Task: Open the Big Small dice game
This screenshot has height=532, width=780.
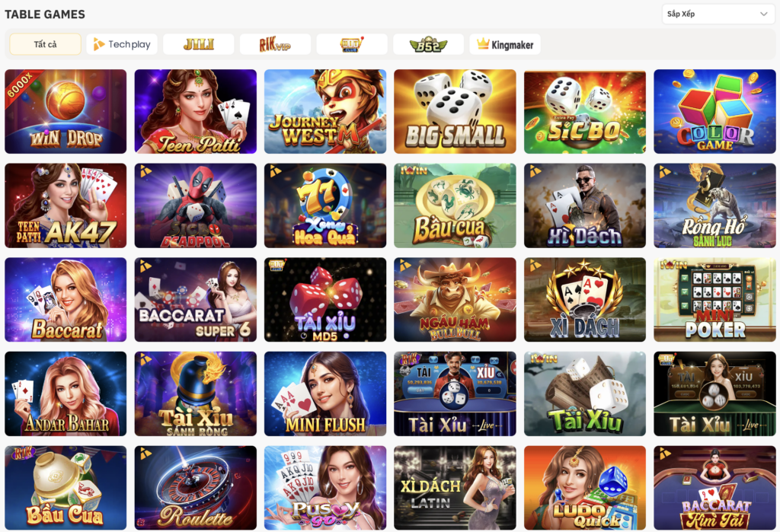Action: tap(456, 111)
